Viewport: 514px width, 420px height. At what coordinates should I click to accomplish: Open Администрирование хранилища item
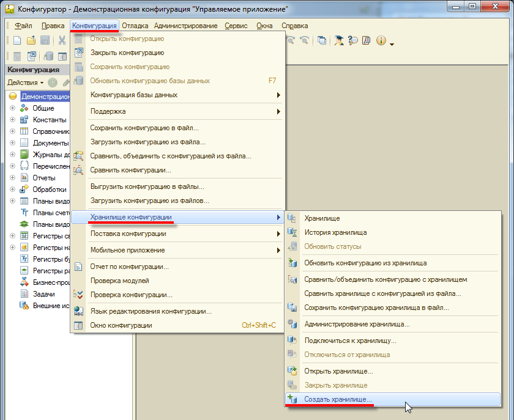[x=393, y=325]
